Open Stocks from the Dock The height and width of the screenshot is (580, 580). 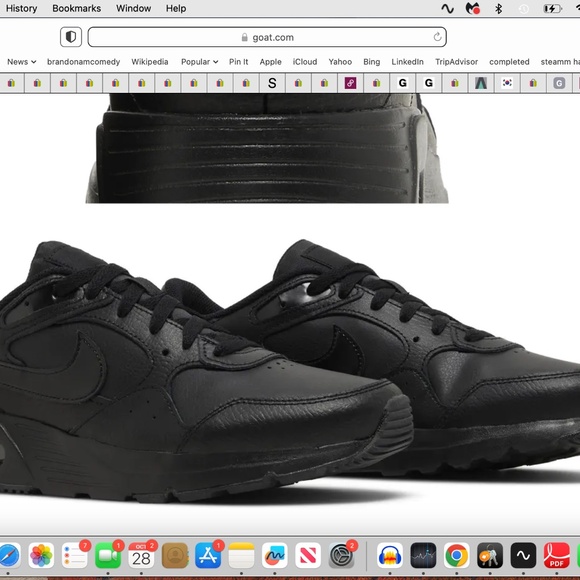(423, 555)
